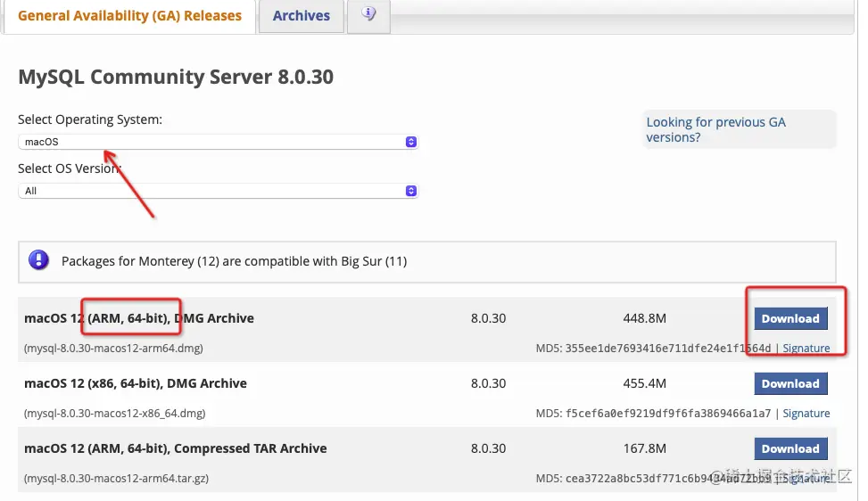The width and height of the screenshot is (868, 501).
Task: Click file name (mysql-8.0.30-macos12-x86_64.dmg)
Action: click(x=114, y=413)
